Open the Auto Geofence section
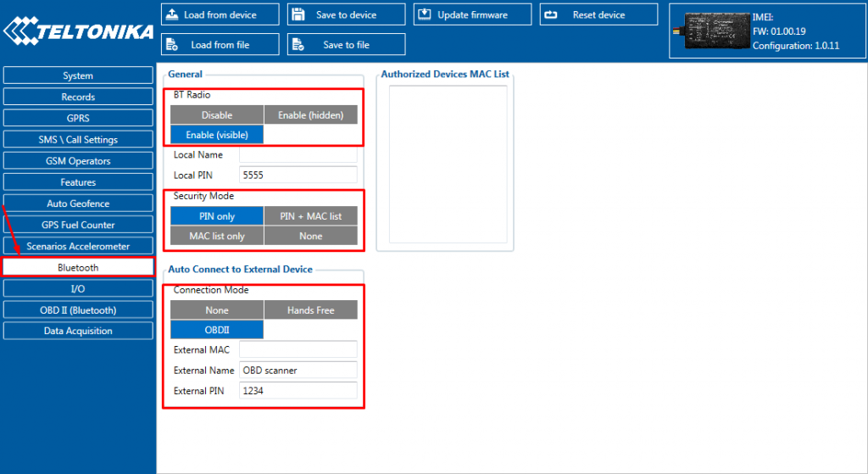 78,204
